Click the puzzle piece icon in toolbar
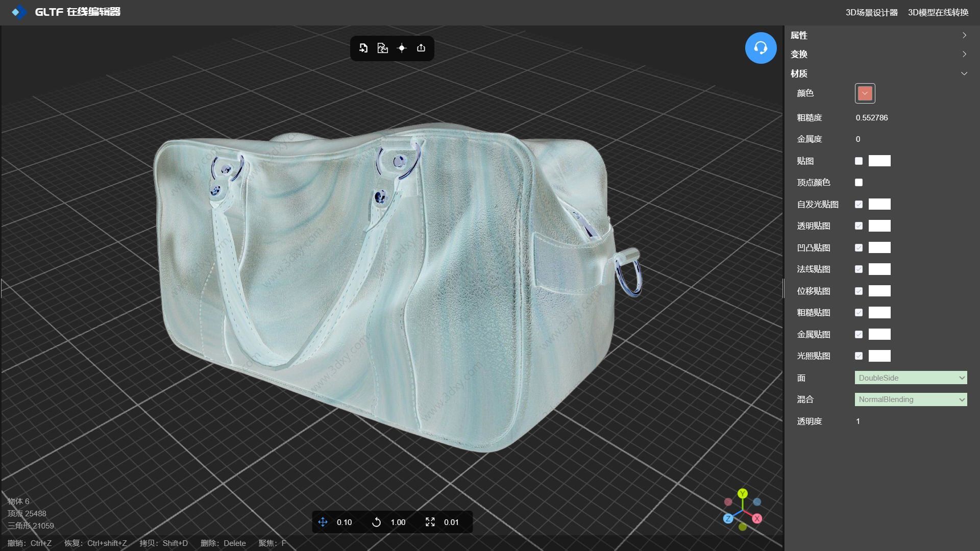The width and height of the screenshot is (980, 551). click(382, 48)
